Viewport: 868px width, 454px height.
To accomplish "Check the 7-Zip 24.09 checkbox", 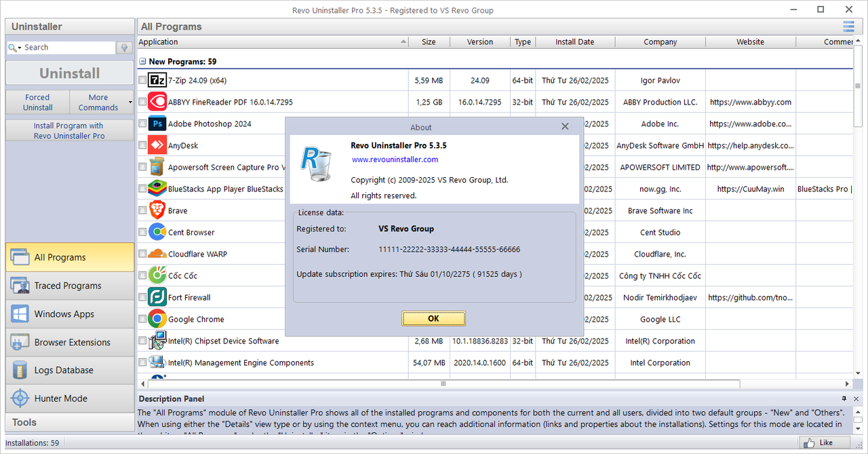I will pos(142,80).
